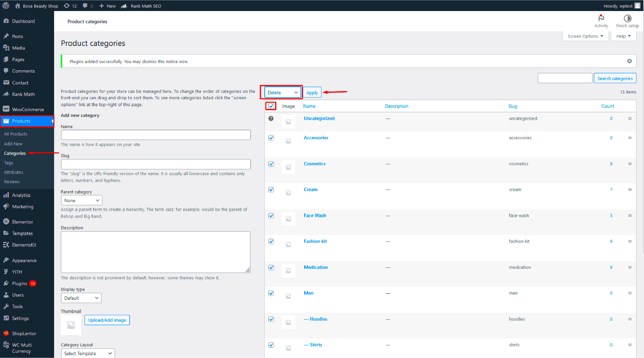This screenshot has height=358, width=644.
Task: Click the thumbnail placeholder under Thumbnail label
Action: tap(71, 325)
